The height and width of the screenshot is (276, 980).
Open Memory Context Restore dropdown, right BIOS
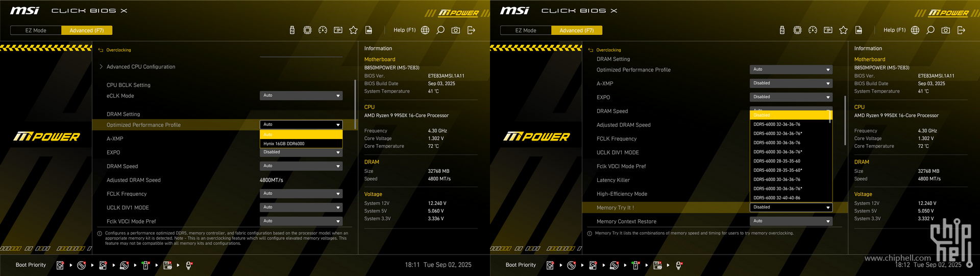tap(791, 221)
